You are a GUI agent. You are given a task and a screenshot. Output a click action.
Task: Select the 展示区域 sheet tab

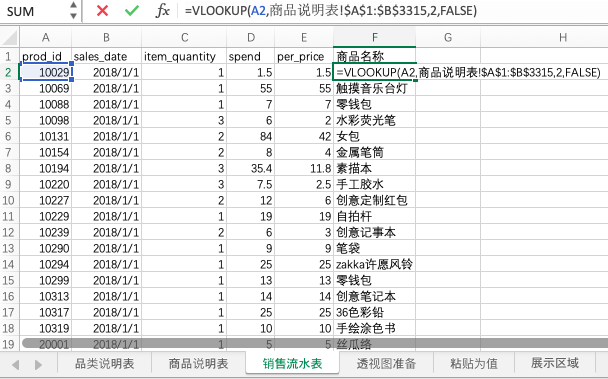coord(554,363)
